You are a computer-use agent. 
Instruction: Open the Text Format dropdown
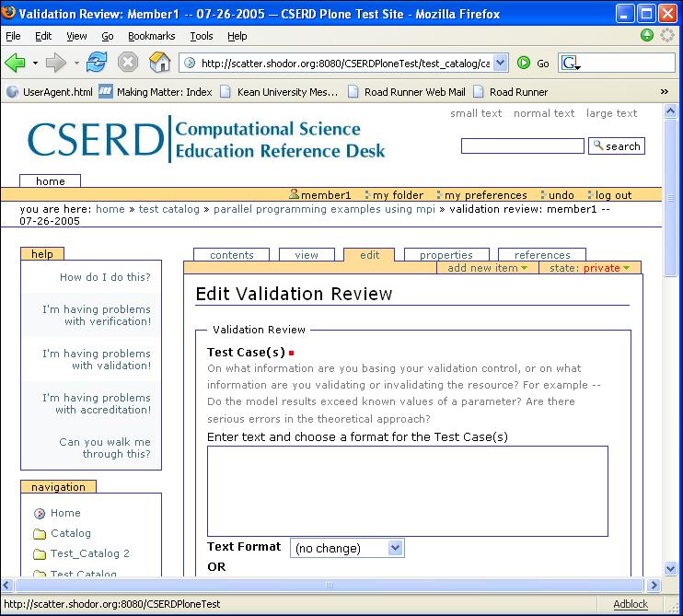(347, 548)
